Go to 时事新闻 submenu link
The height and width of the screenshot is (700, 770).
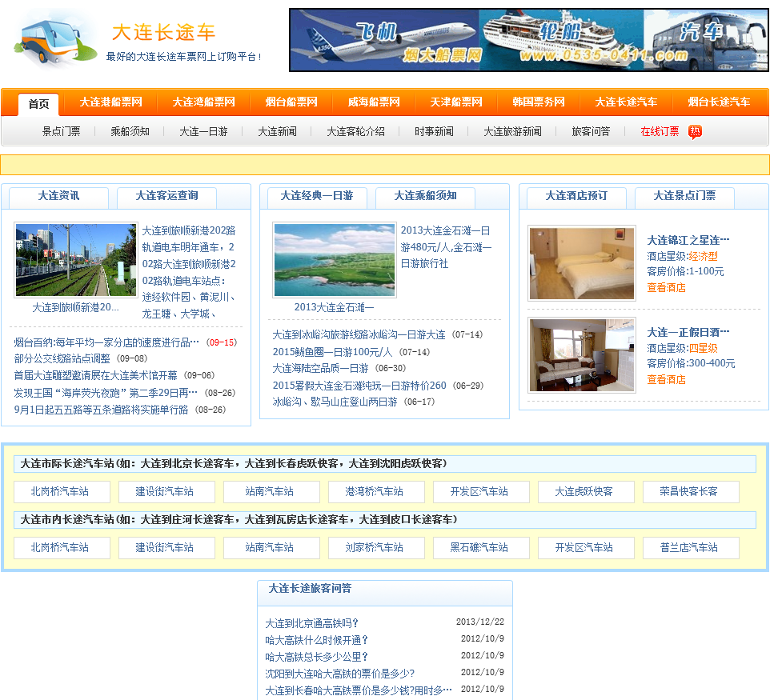tap(434, 131)
